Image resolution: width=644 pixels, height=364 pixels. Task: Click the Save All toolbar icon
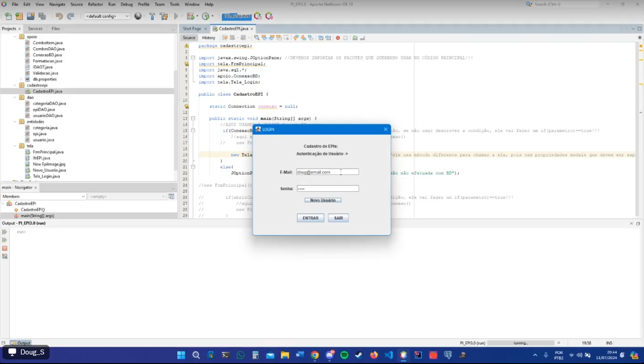tap(41, 15)
